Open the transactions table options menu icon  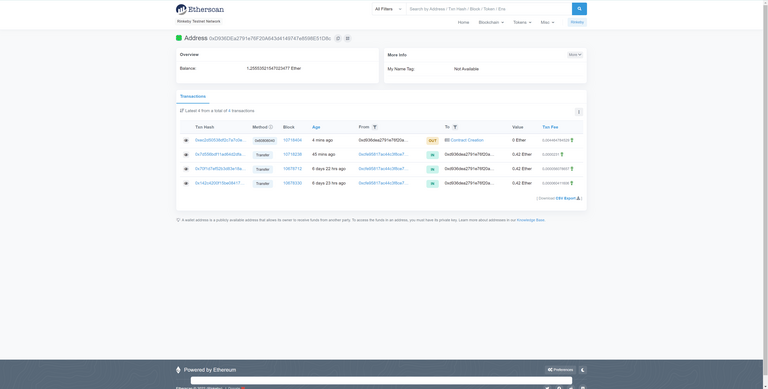(x=578, y=112)
